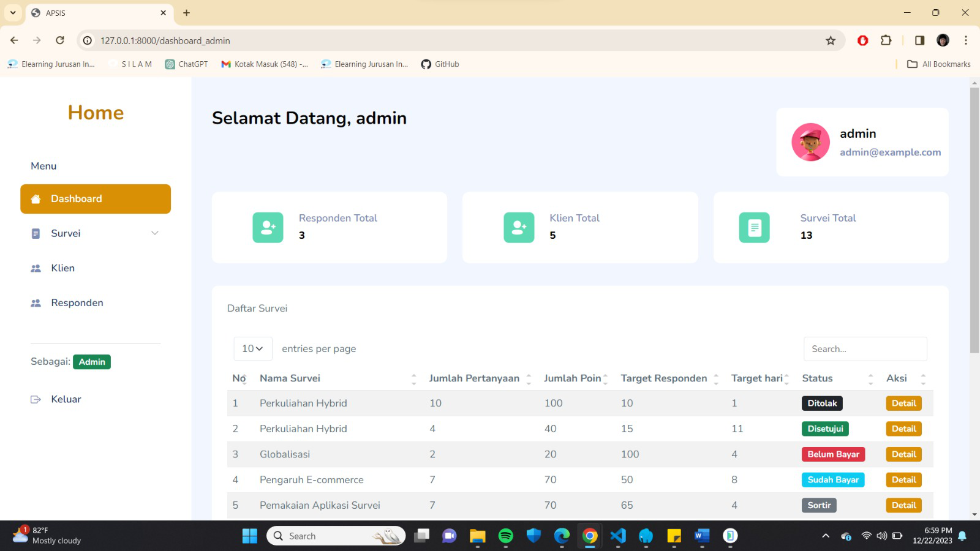The image size is (980, 551).
Task: Select the Responden sidebar icon
Action: tap(35, 302)
